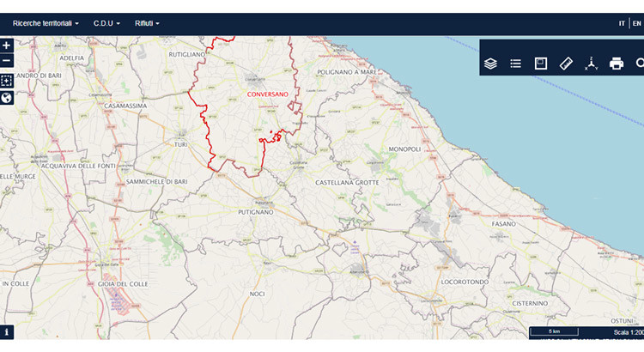This screenshot has height=352, width=644.
Task: Activate the zoom-to-box selection tool
Action: pos(7,81)
